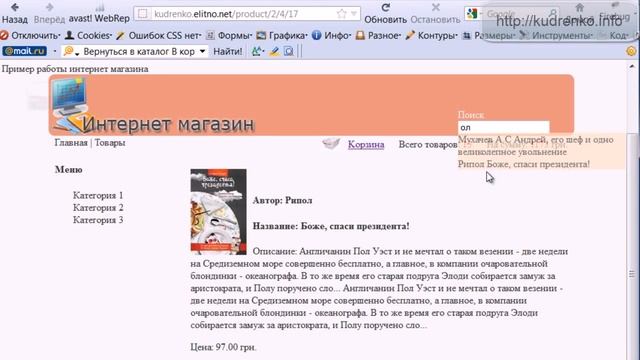
Task: Open the Корзина cart link
Action: coord(366,144)
